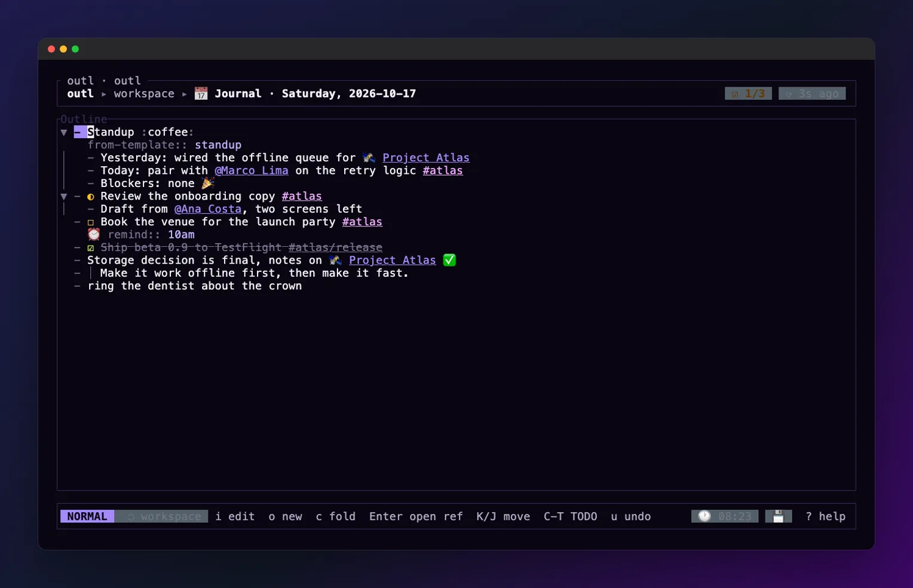Open the Project Atlas link in the Yesterday row
This screenshot has height=588, width=913.
pos(426,158)
